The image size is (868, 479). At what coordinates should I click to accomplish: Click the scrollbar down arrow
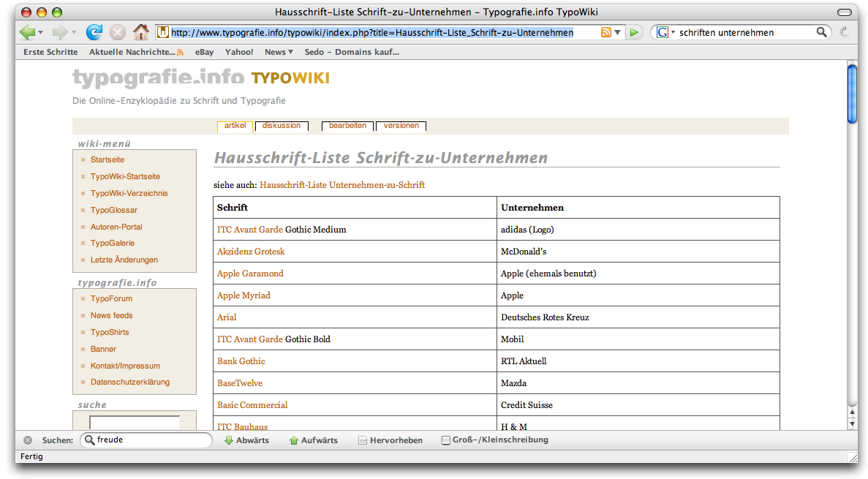[x=852, y=424]
